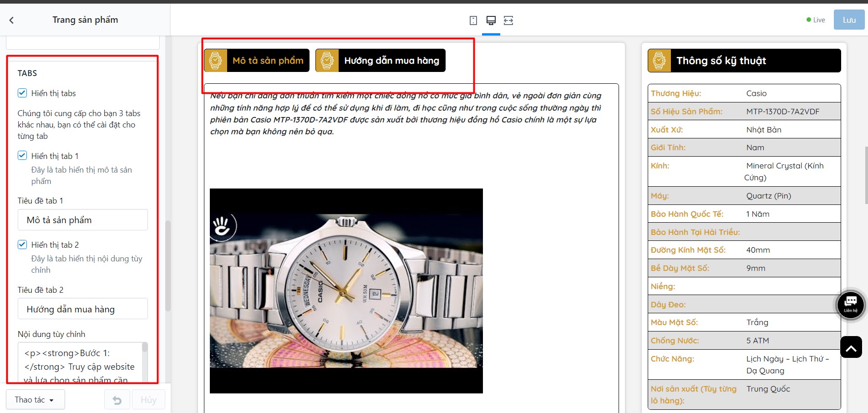This screenshot has width=868, height=413.
Task: Click the Nam gender value
Action: [x=755, y=148]
